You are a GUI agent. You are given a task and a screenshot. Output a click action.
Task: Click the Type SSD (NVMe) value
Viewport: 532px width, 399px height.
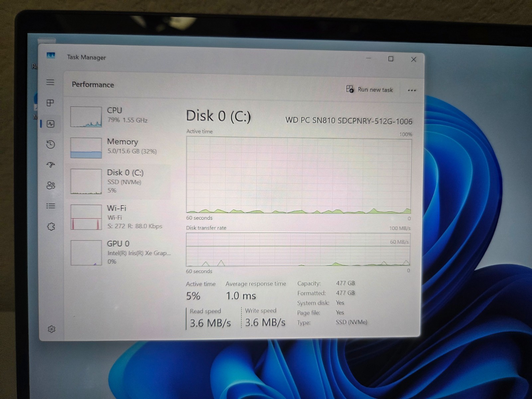click(351, 322)
